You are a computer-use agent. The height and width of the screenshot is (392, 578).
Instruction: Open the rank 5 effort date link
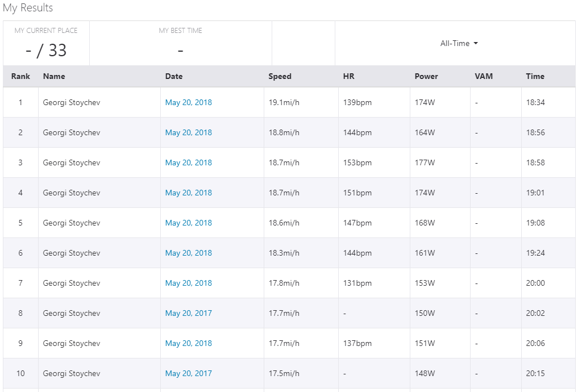(x=188, y=223)
